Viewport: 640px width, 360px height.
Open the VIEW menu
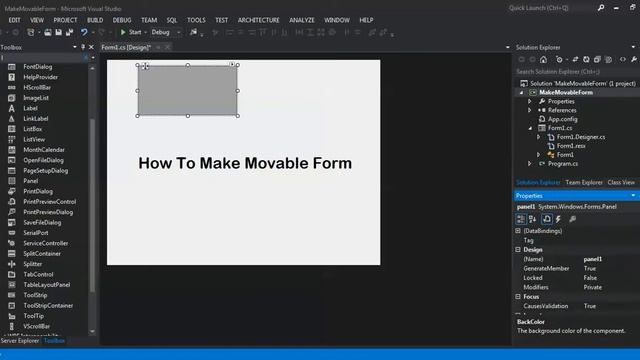click(x=37, y=20)
